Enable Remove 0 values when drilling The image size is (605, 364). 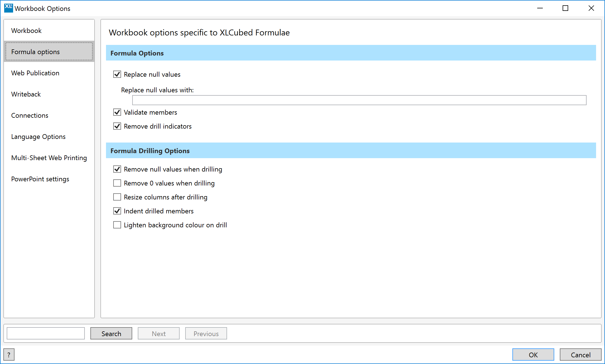117,183
